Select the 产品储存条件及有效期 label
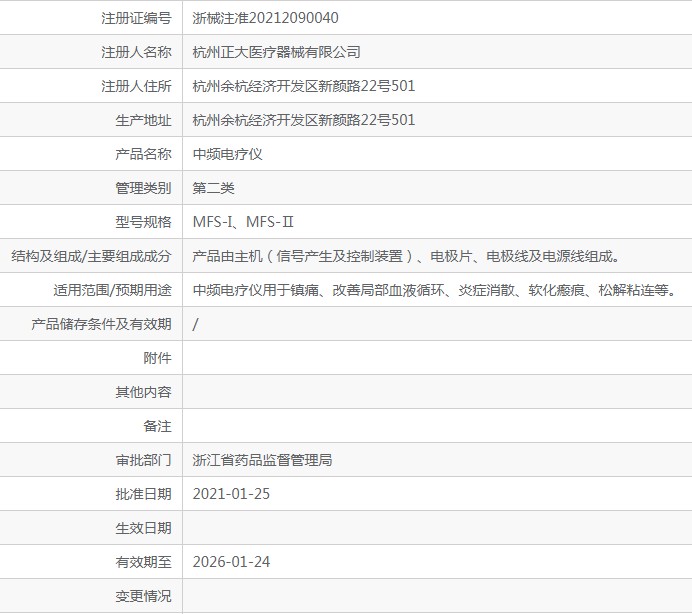 [x=101, y=324]
